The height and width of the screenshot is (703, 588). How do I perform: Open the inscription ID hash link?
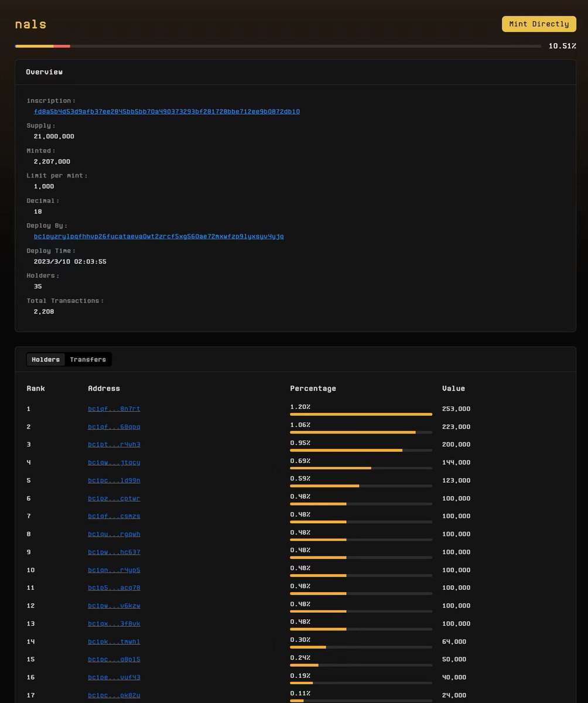[x=167, y=111]
